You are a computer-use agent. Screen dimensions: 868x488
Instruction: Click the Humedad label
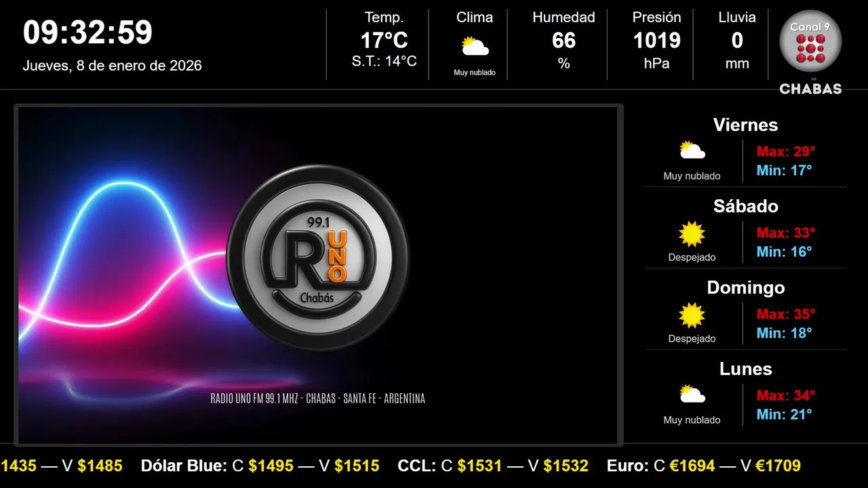point(564,18)
